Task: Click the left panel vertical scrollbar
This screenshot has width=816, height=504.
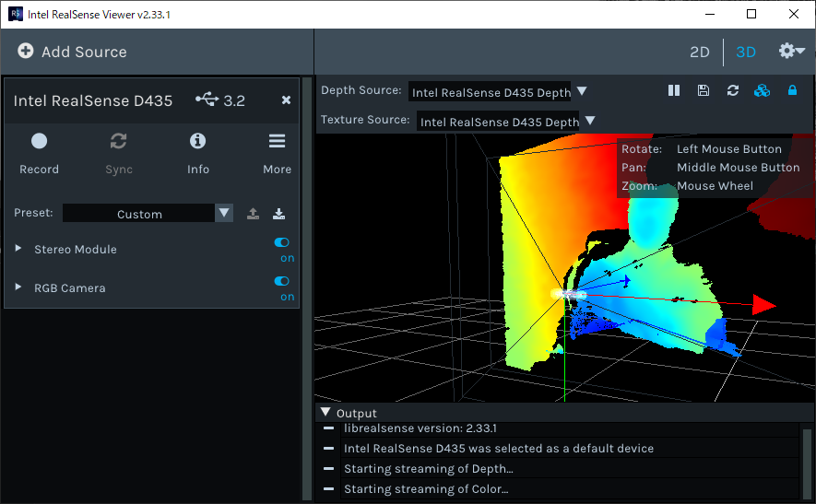Action: pyautogui.click(x=307, y=288)
